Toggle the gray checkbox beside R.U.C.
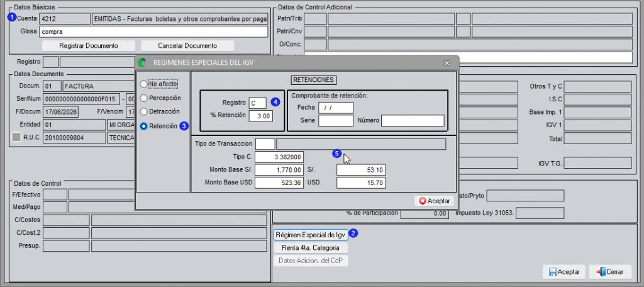The width and height of the screenshot is (644, 287). click(16, 138)
